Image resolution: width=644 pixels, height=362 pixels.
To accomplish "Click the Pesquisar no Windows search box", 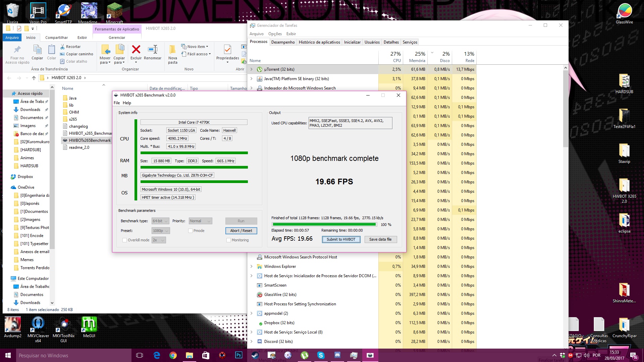I will pyautogui.click(x=73, y=355).
